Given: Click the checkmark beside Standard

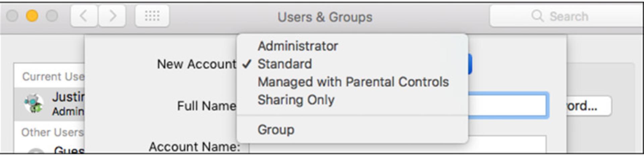Looking at the screenshot, I should (x=247, y=64).
